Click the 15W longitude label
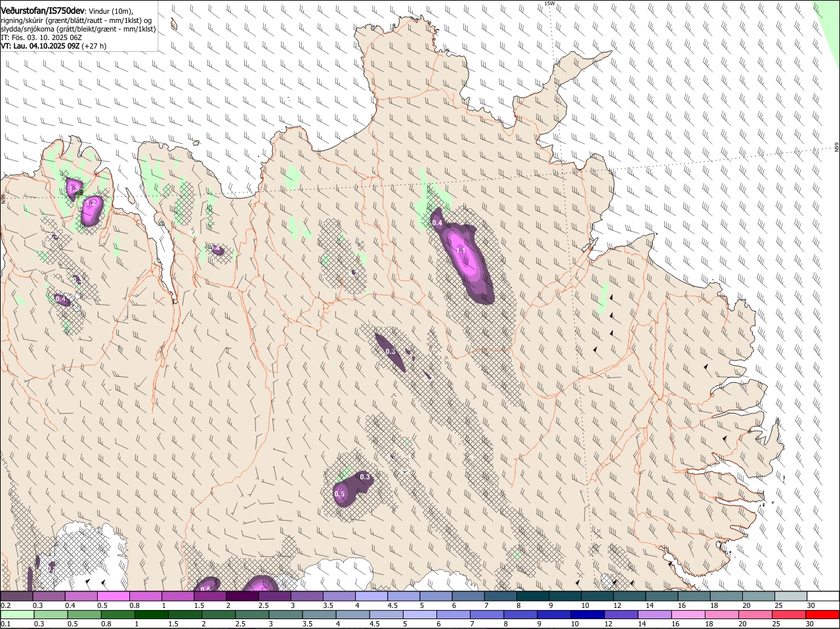The height and width of the screenshot is (629, 840). click(549, 3)
